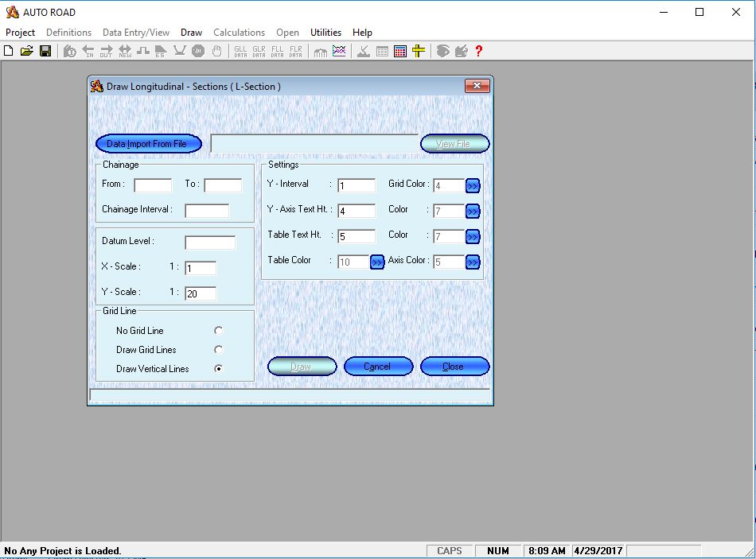Click the channel cross-section toolbar icon
Screen dimensions: 756x559
pyautogui.click(x=179, y=51)
